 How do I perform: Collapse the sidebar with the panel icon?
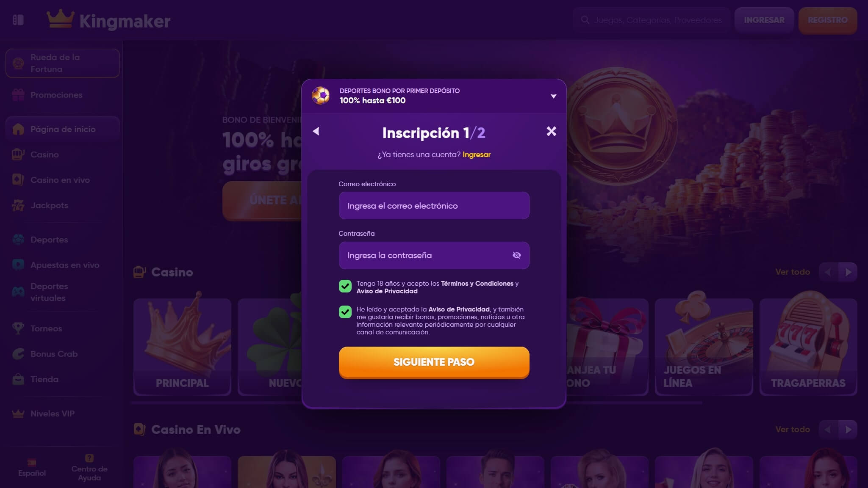pos(18,20)
